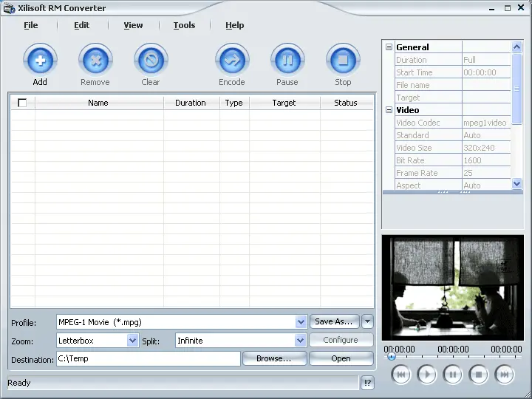Image resolution: width=532 pixels, height=399 pixels.
Task: Open the Profile dropdown list
Action: click(x=301, y=322)
